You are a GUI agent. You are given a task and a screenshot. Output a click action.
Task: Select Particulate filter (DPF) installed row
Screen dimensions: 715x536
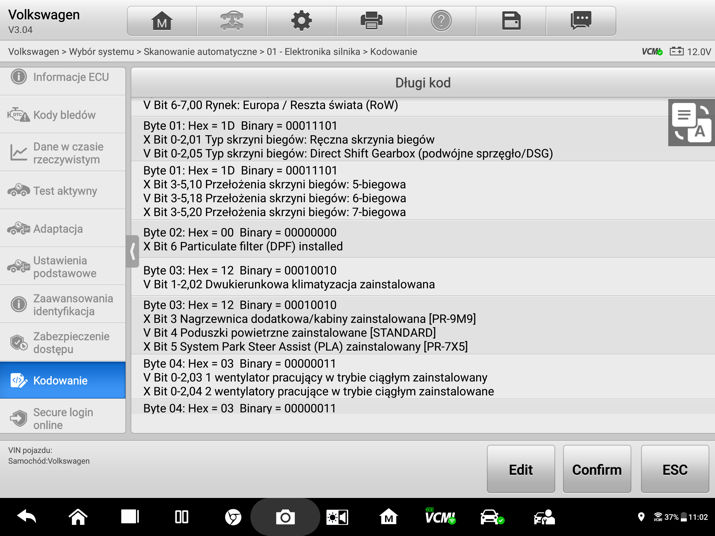point(243,246)
